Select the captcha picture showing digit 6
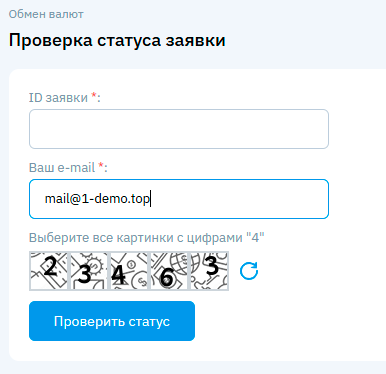The height and width of the screenshot is (374, 386). 169,271
